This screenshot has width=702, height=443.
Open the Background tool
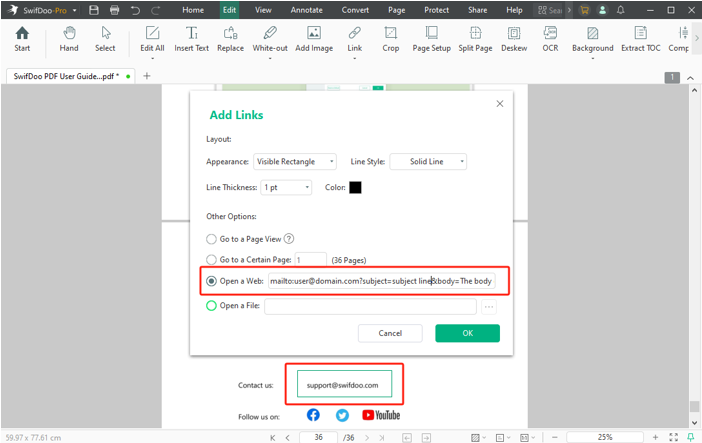pos(593,39)
